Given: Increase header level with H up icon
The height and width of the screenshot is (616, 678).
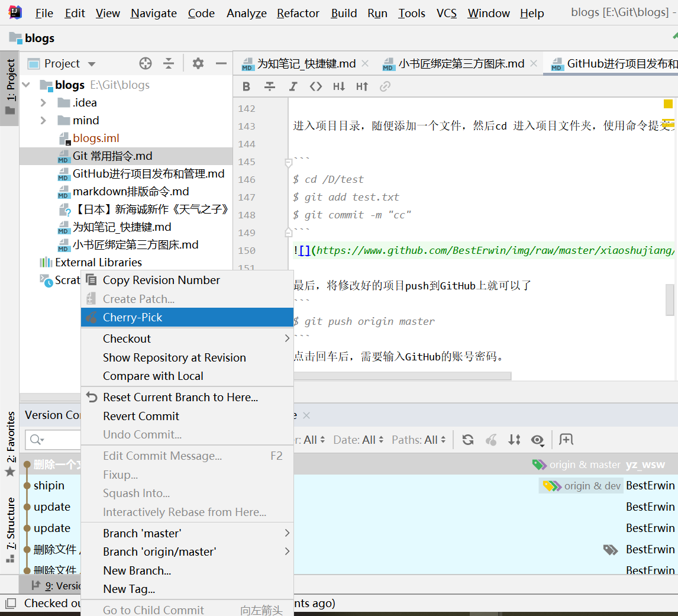Looking at the screenshot, I should [x=362, y=86].
